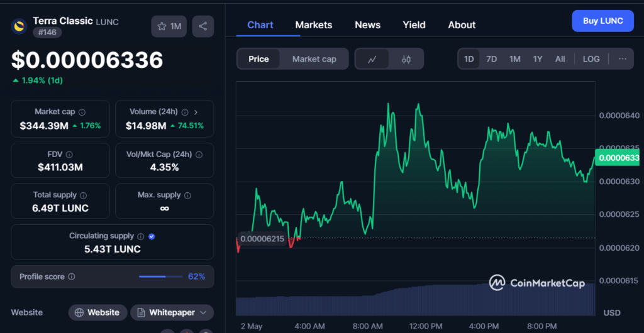
Task: Show Market cap info tooltip icon
Action: tap(82, 112)
